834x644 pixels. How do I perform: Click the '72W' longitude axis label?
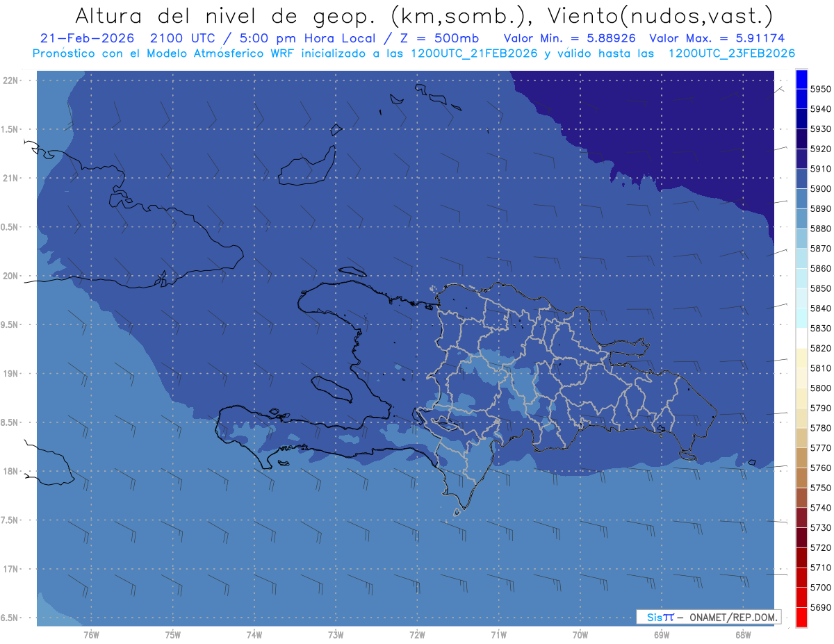click(x=417, y=634)
